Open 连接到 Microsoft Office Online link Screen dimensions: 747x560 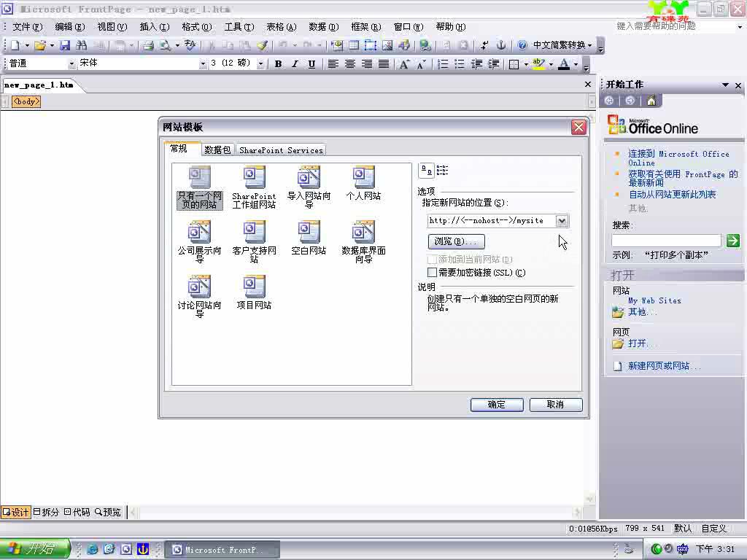click(x=678, y=157)
